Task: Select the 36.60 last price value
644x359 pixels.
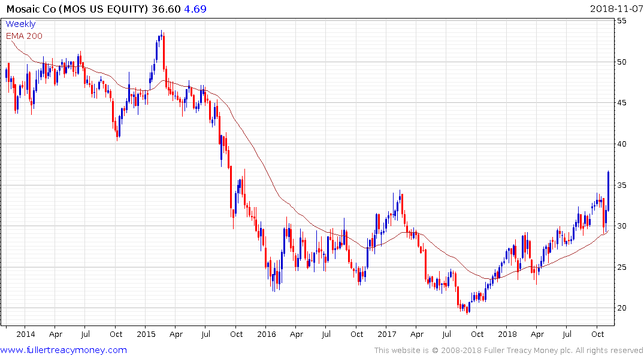Action: (166, 9)
